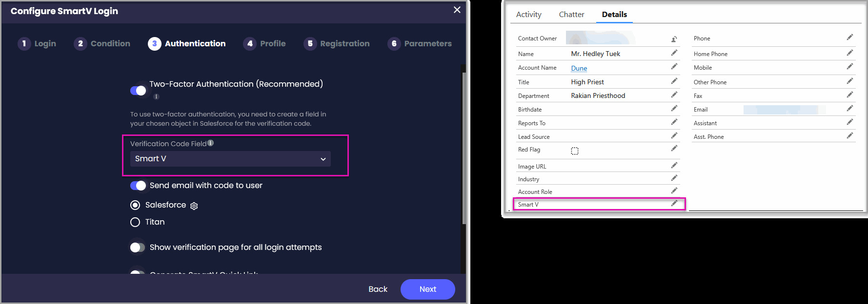Go to step 3 Authentication
Screen dimensions: 868x304
[x=187, y=43]
